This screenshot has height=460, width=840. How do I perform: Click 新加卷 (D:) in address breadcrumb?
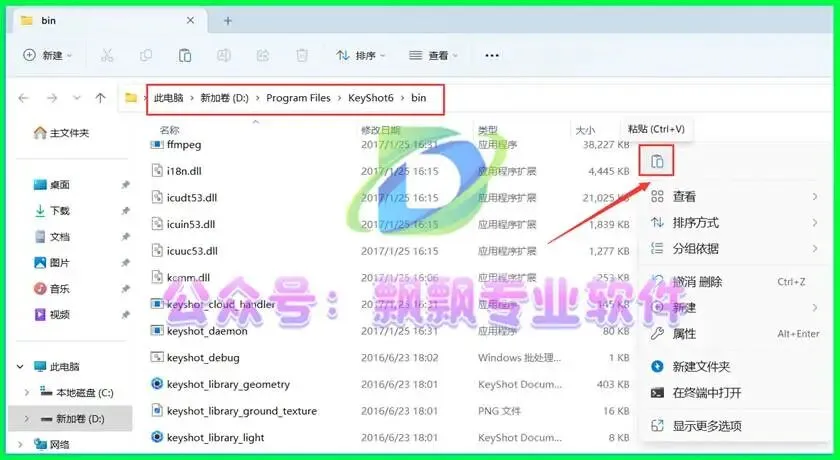pyautogui.click(x=224, y=98)
